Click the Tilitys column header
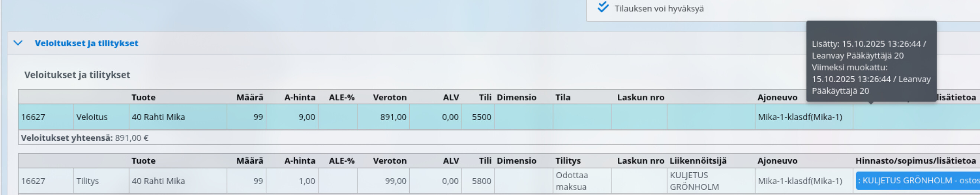 tap(568, 161)
